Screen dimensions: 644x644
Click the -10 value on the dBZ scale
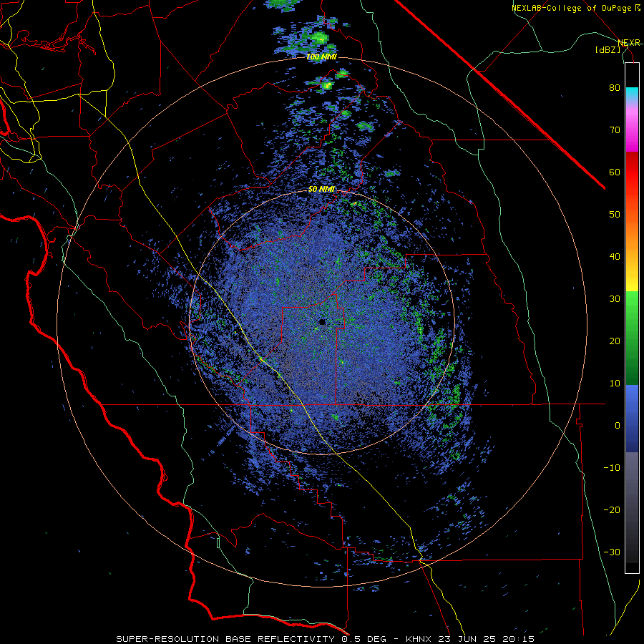612,468
